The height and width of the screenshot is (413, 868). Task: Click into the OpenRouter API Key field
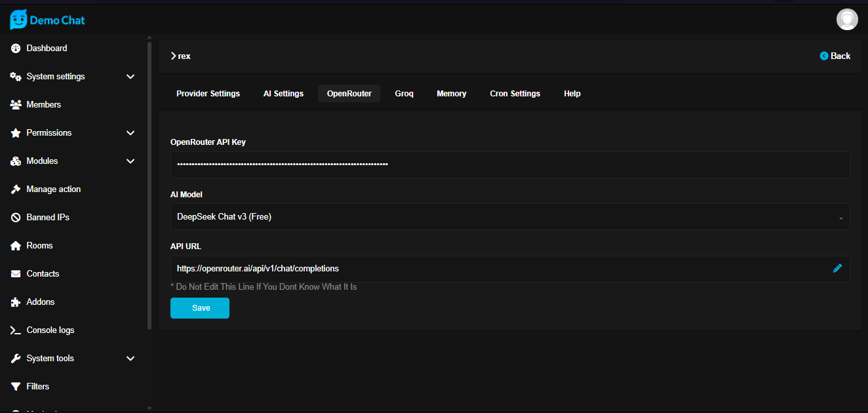click(509, 165)
